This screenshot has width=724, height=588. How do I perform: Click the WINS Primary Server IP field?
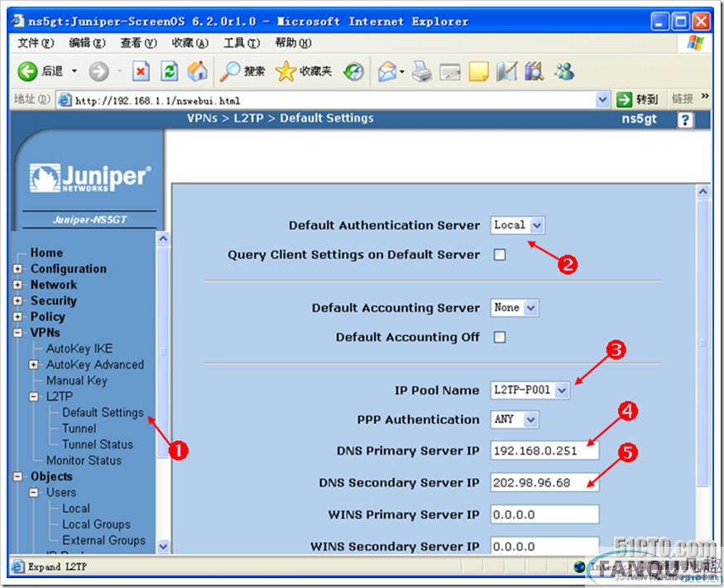click(x=544, y=514)
